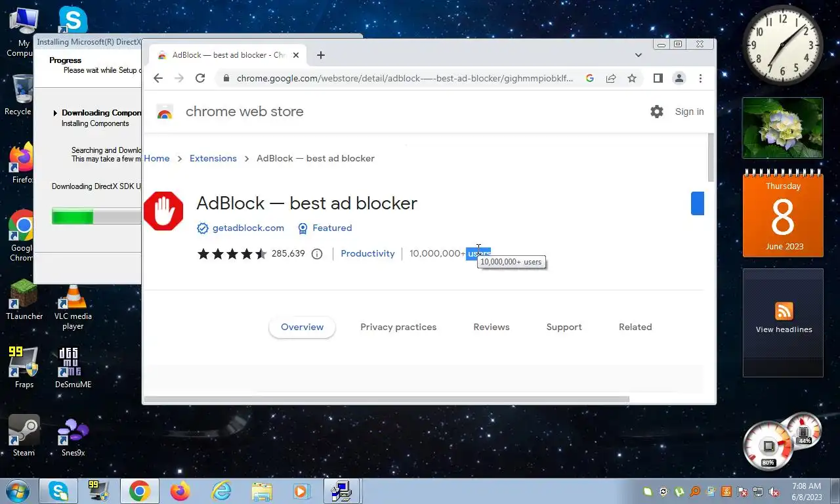
Task: Close the AdBlock tab
Action: (x=296, y=55)
